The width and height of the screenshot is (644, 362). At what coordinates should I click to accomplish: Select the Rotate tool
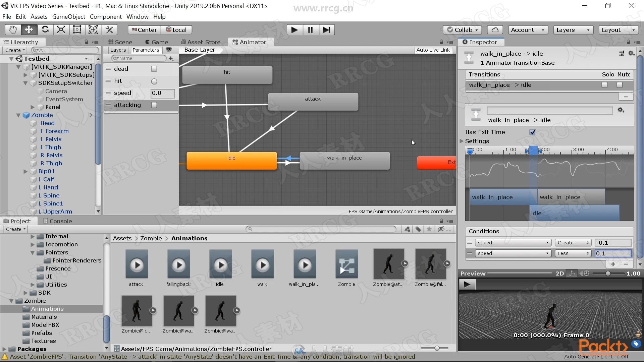click(45, 30)
